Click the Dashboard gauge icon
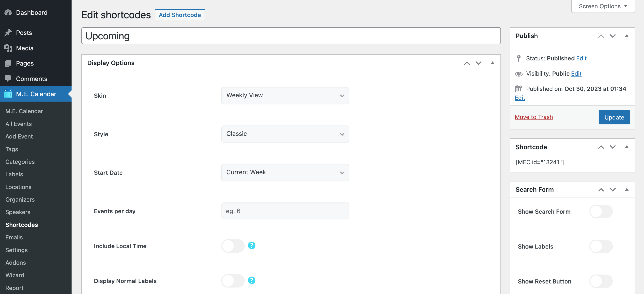The width and height of the screenshot is (644, 294). point(8,13)
